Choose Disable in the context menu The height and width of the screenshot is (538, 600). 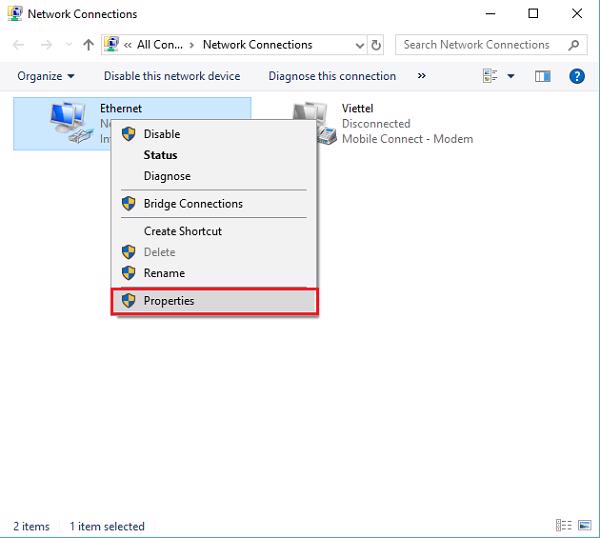(x=162, y=134)
